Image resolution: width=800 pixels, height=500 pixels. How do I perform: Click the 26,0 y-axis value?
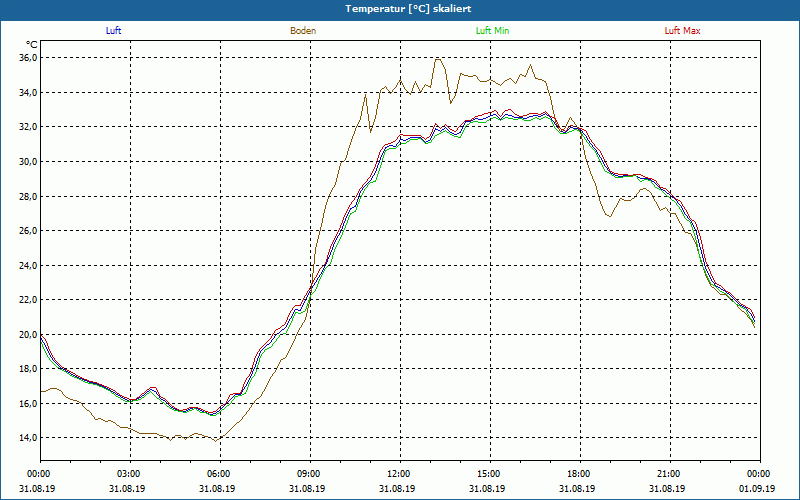click(28, 231)
